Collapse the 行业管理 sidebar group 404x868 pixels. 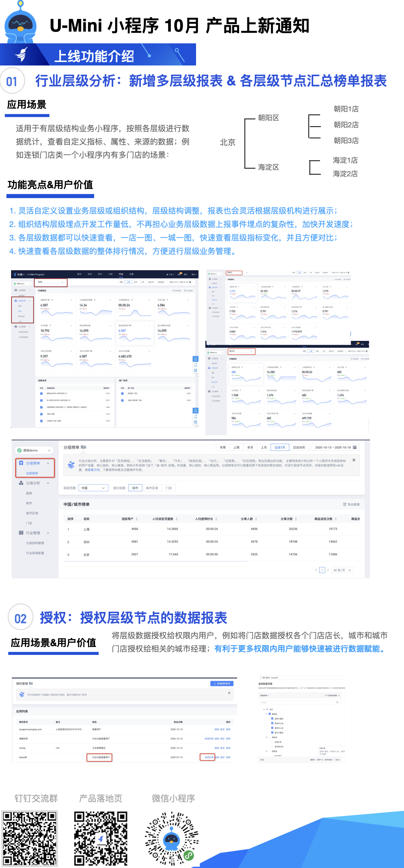point(48,533)
